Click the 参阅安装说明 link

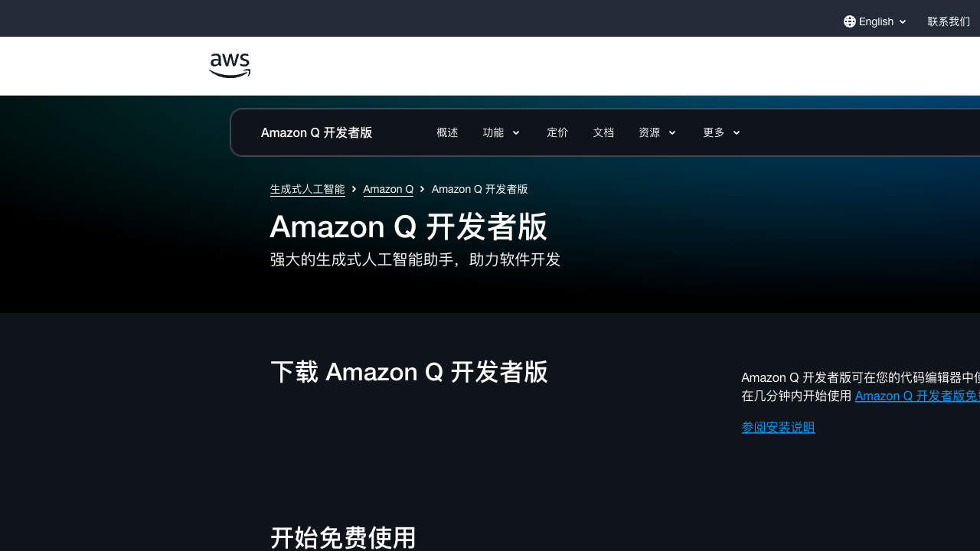point(779,427)
